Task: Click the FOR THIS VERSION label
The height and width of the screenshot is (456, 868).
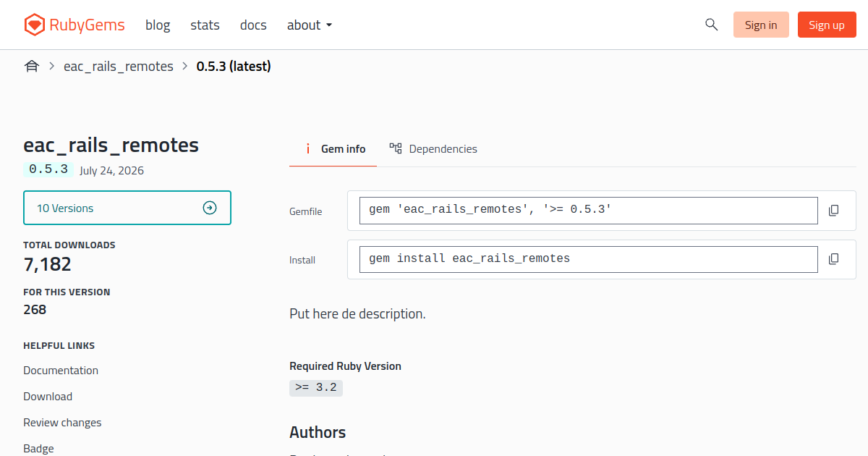Action: 67,292
